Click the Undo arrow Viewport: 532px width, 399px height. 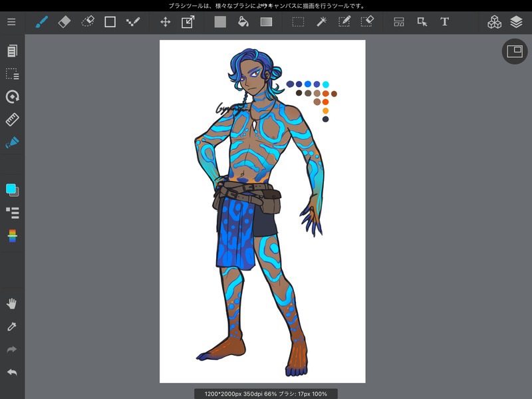pyautogui.click(x=12, y=372)
